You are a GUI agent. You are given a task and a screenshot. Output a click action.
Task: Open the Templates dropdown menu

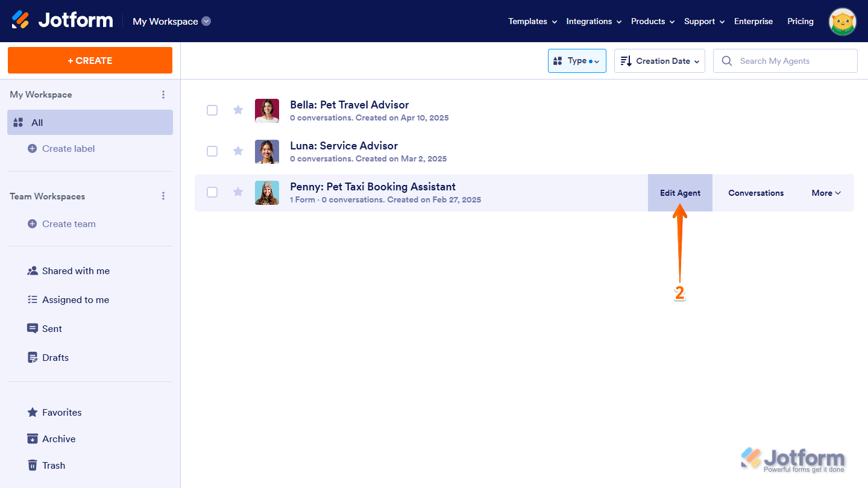point(532,21)
